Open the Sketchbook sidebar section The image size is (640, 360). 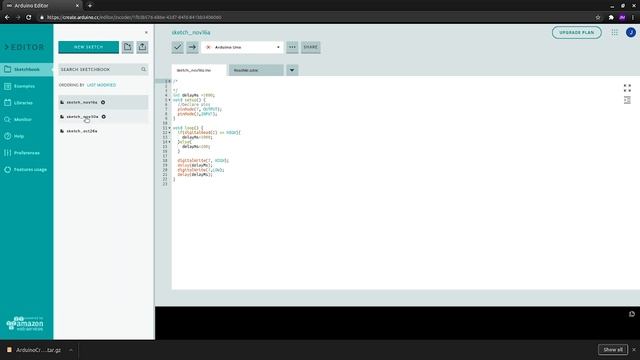pos(26,69)
